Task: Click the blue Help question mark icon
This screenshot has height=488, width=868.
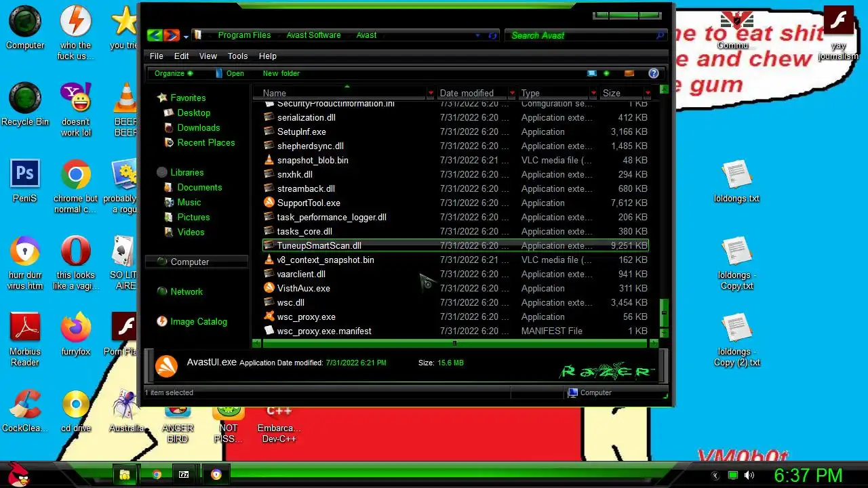Action: (x=654, y=73)
